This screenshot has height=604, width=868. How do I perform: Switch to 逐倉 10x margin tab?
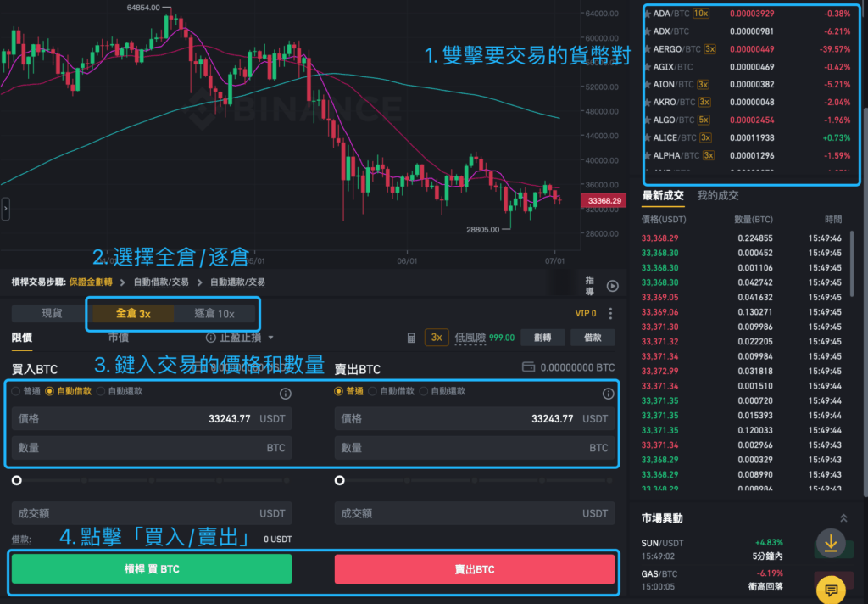click(x=214, y=314)
